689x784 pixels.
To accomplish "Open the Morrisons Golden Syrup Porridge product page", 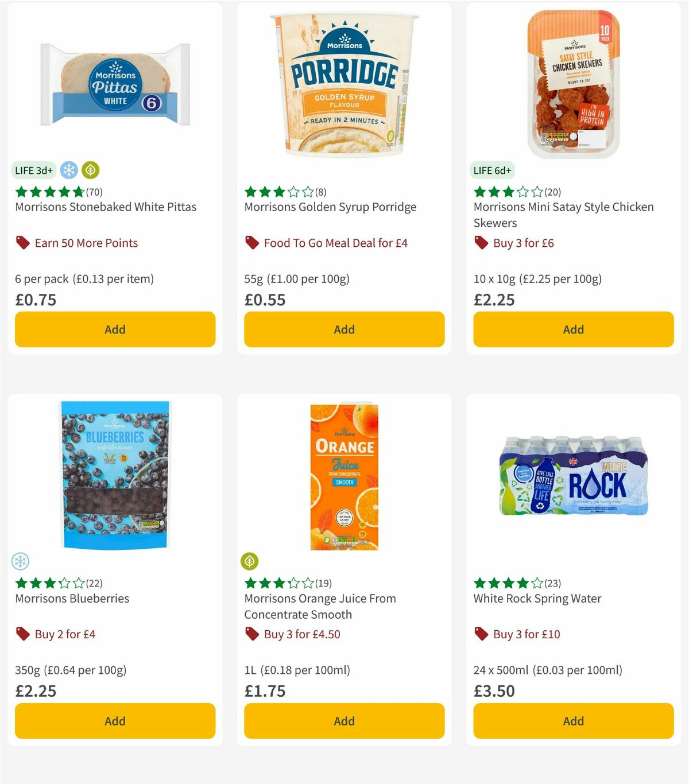I will (x=330, y=207).
